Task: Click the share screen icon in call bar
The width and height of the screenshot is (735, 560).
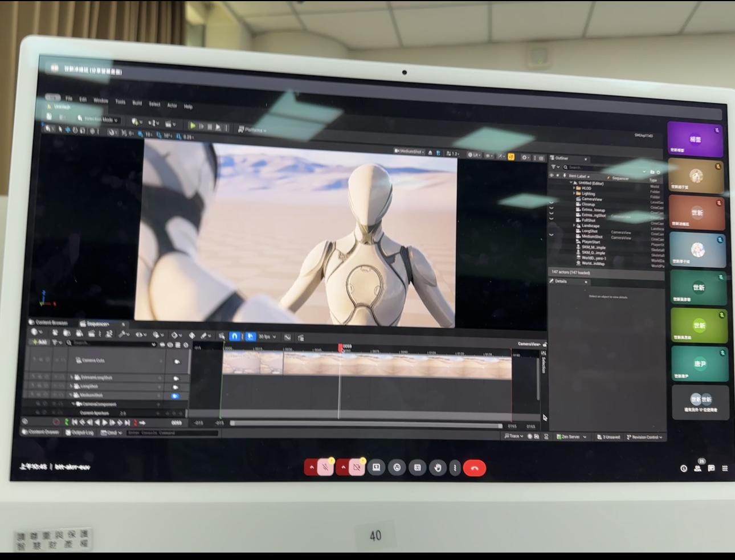Action: [377, 468]
